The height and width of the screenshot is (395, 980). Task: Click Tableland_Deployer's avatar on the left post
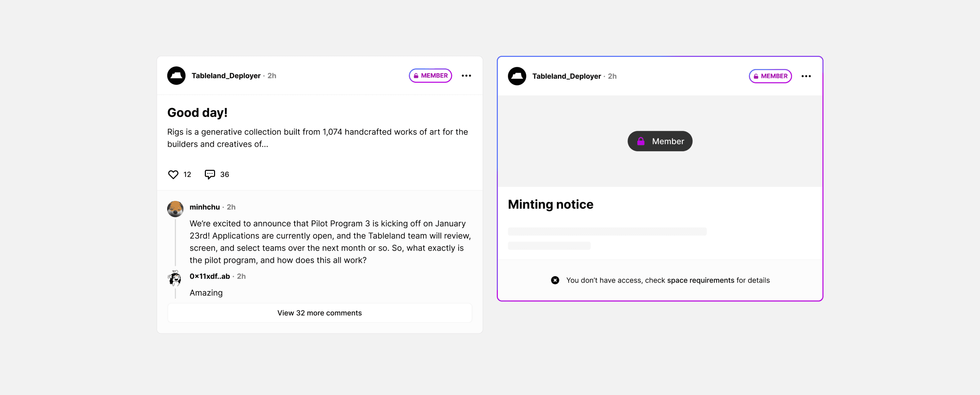pos(176,75)
